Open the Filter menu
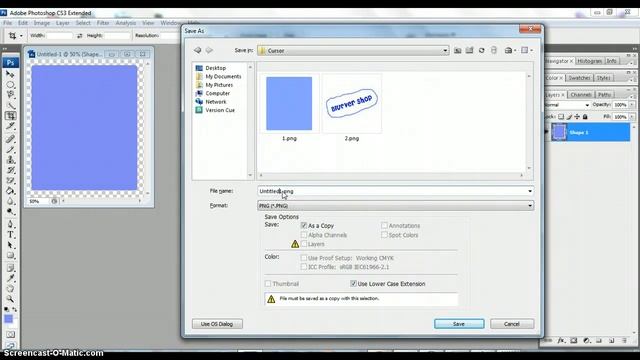Image resolution: width=640 pixels, height=360 pixels. point(103,23)
